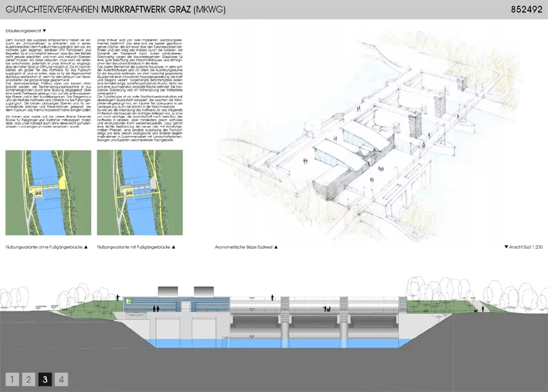Open the site plan without pedestrian bridge
The height and width of the screenshot is (392, 548).
coord(48,193)
